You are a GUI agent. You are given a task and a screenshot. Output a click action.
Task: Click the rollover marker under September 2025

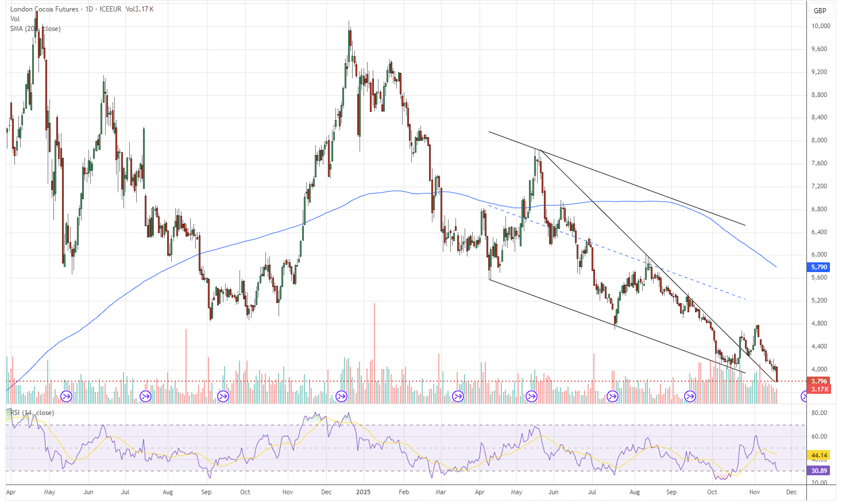pyautogui.click(x=690, y=396)
